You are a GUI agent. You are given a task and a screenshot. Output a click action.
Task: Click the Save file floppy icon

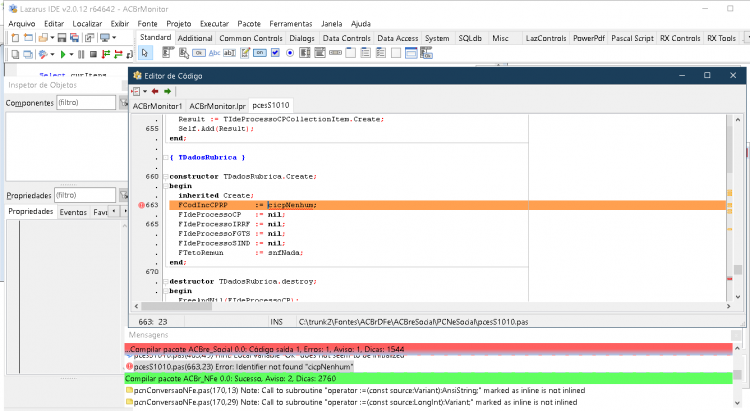pos(62,37)
